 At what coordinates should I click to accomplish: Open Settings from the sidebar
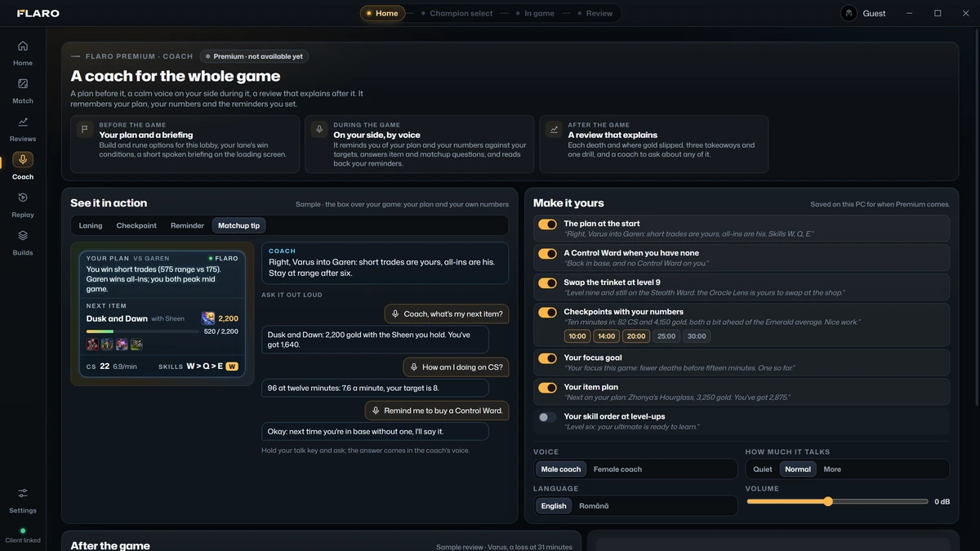pyautogui.click(x=23, y=500)
